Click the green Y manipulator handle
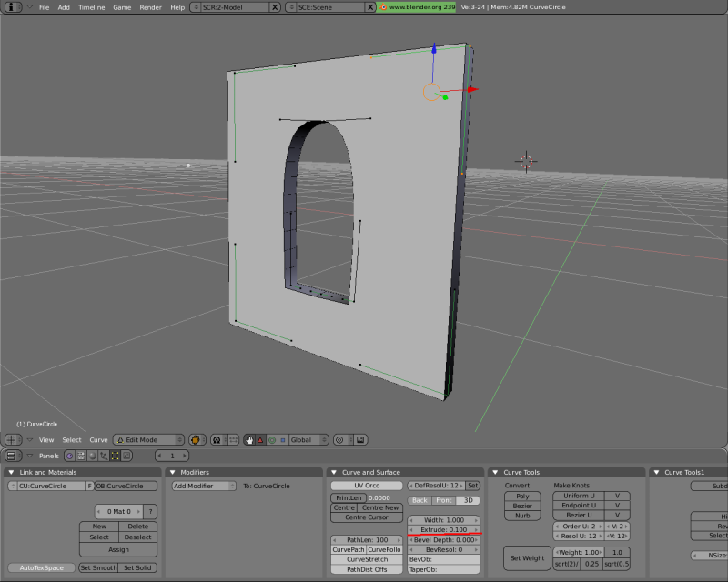This screenshot has width=728, height=582. (x=445, y=97)
